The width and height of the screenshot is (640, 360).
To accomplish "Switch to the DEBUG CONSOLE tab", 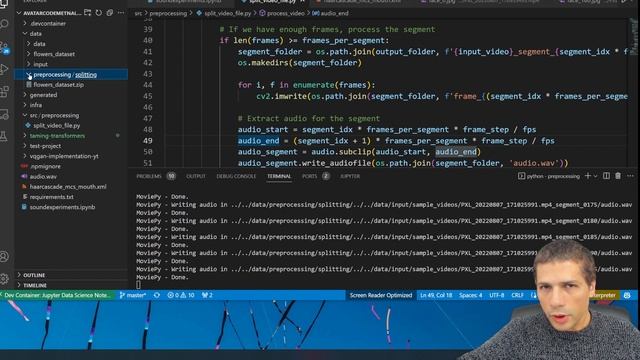I will pos(236,176).
